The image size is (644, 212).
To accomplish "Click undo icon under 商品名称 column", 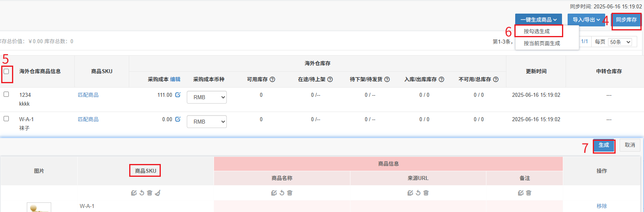I will 282,193.
